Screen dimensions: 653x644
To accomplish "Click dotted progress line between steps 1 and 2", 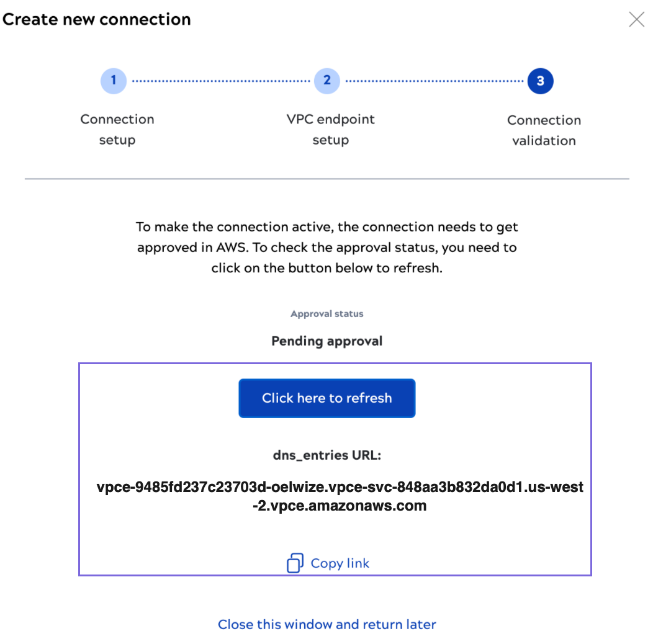I will 220,81.
